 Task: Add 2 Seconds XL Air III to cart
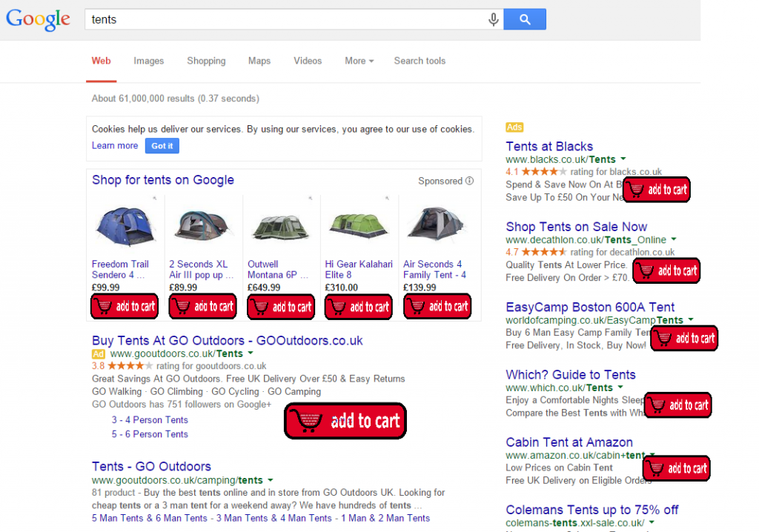pos(203,307)
